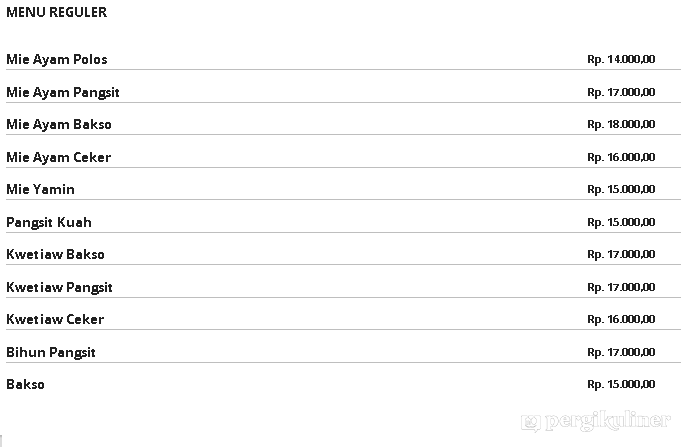The height and width of the screenshot is (447, 681).
Task: Choose the Kwetiaw Bakso item
Action: coord(55,254)
